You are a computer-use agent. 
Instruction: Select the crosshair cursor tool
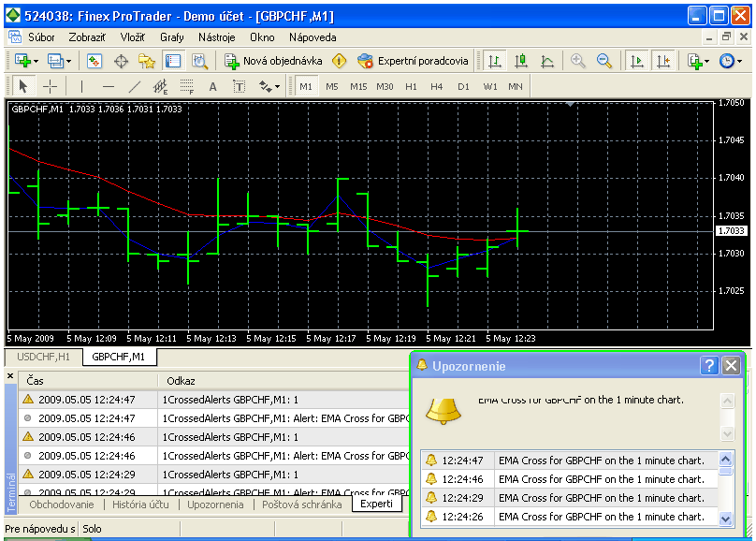click(51, 87)
